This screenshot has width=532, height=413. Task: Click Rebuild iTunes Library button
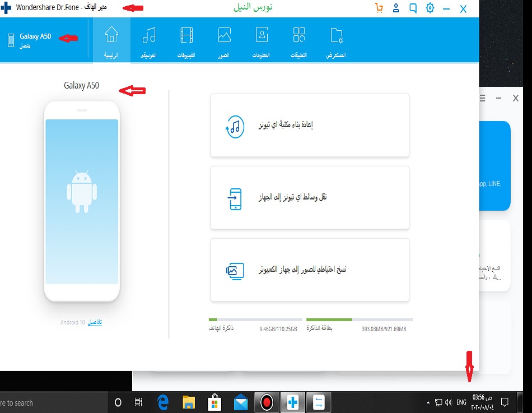tap(310, 126)
